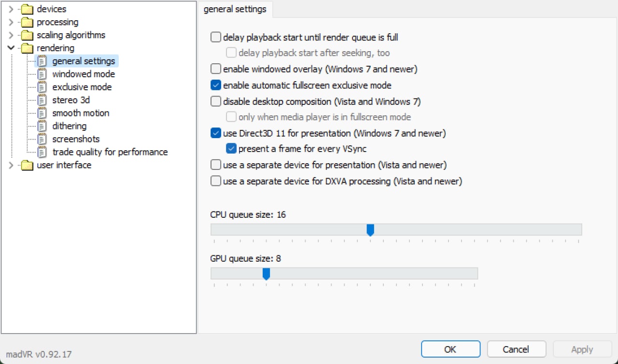Screen dimensions: 618x364
Task: Click the GPU queue size slider track
Action: [x=344, y=273]
